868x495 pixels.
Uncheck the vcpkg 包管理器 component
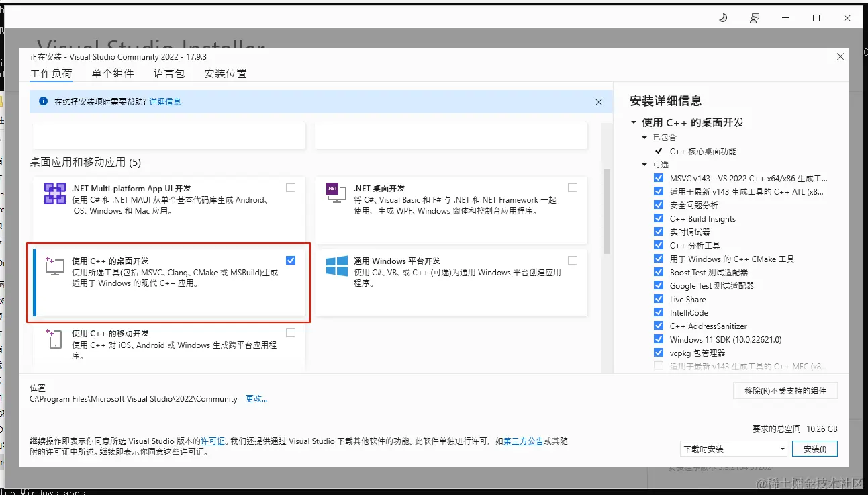[x=659, y=353]
